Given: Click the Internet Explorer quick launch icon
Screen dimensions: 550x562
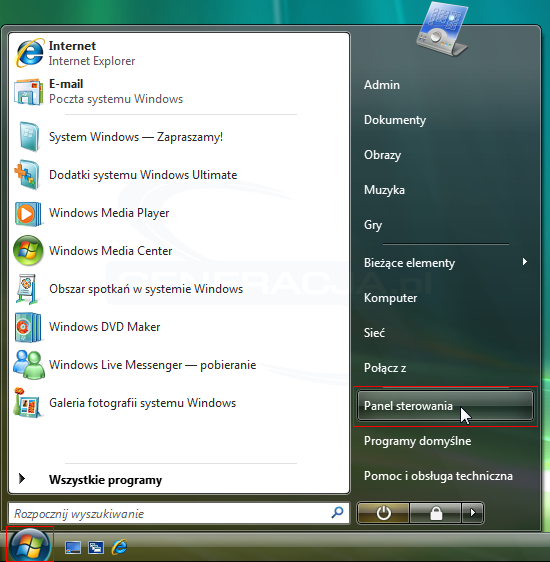Looking at the screenshot, I should pos(119,547).
